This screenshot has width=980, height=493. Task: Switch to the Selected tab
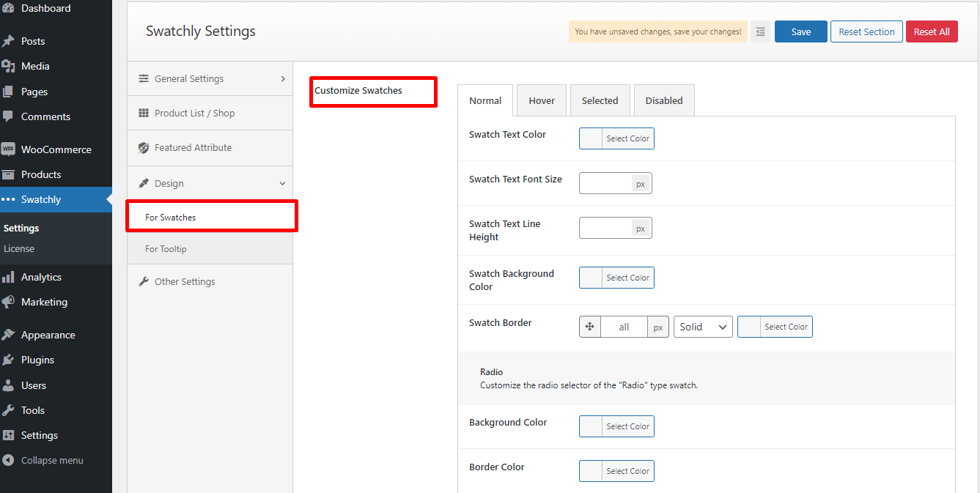[600, 100]
